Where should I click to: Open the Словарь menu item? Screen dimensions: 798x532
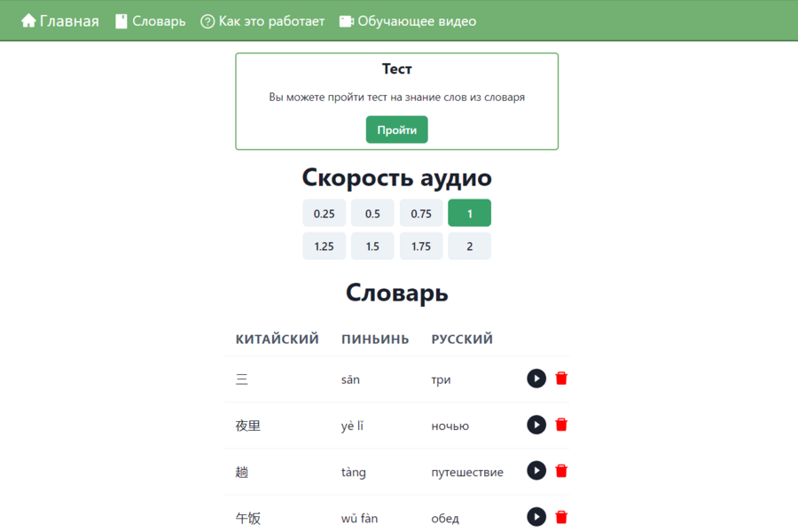pyautogui.click(x=151, y=21)
